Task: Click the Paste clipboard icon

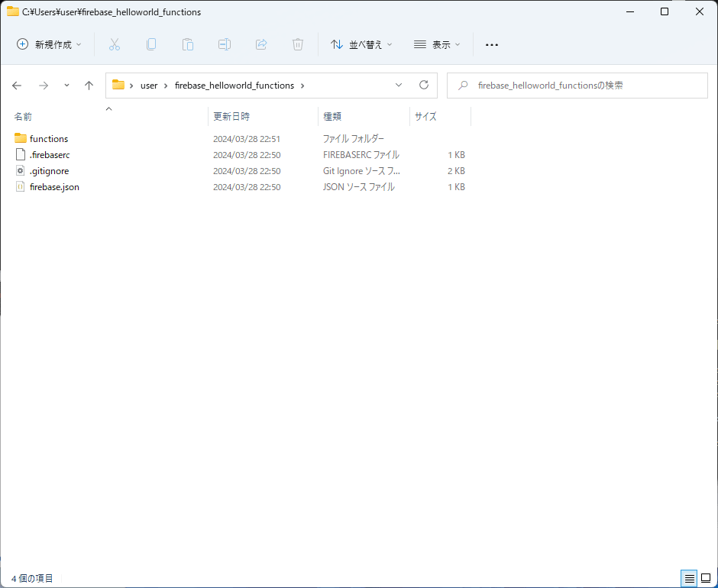Action: [188, 44]
